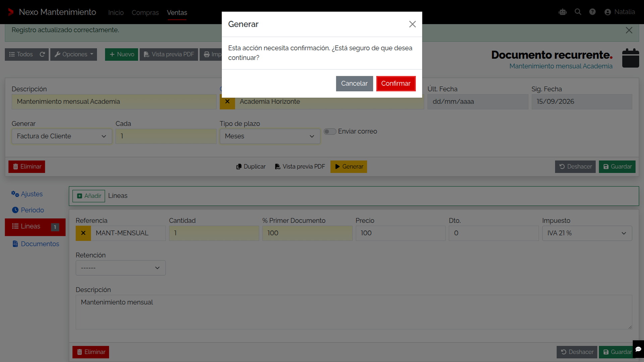This screenshot has width=644, height=362.
Task: Click Cancelar in the Generar dialog
Action: (x=354, y=83)
